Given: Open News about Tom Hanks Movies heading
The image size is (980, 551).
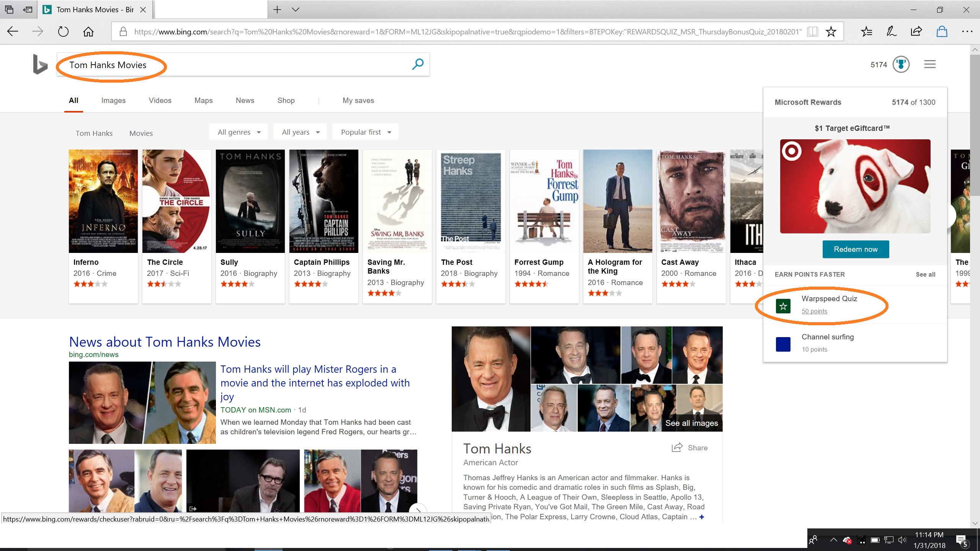Looking at the screenshot, I should click(165, 342).
